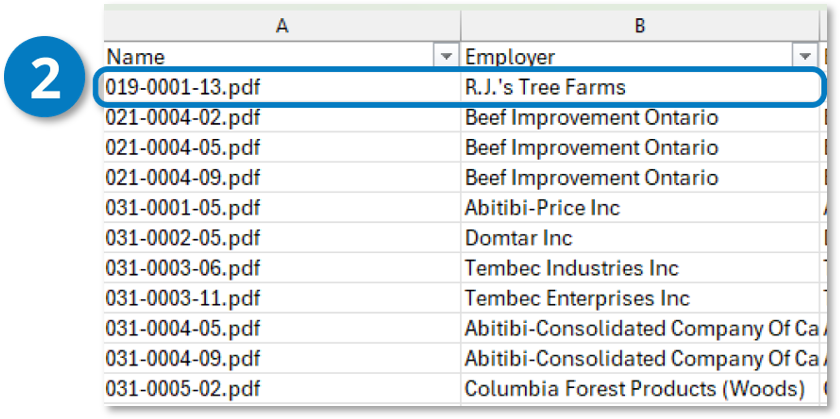
Task: Select cell Tembec Industries Inc
Action: [640, 267]
